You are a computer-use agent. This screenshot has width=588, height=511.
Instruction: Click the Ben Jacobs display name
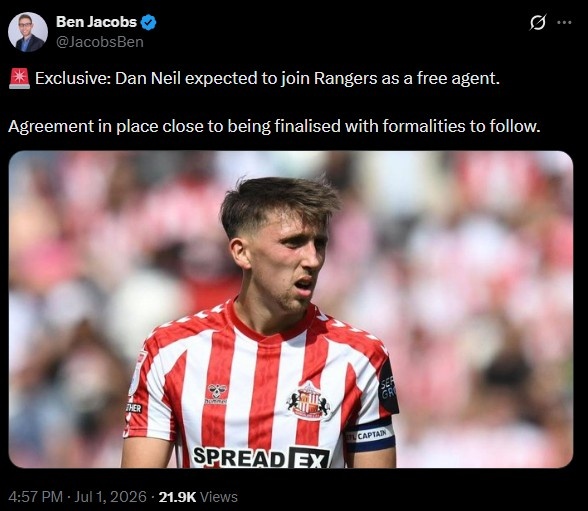(x=96, y=22)
